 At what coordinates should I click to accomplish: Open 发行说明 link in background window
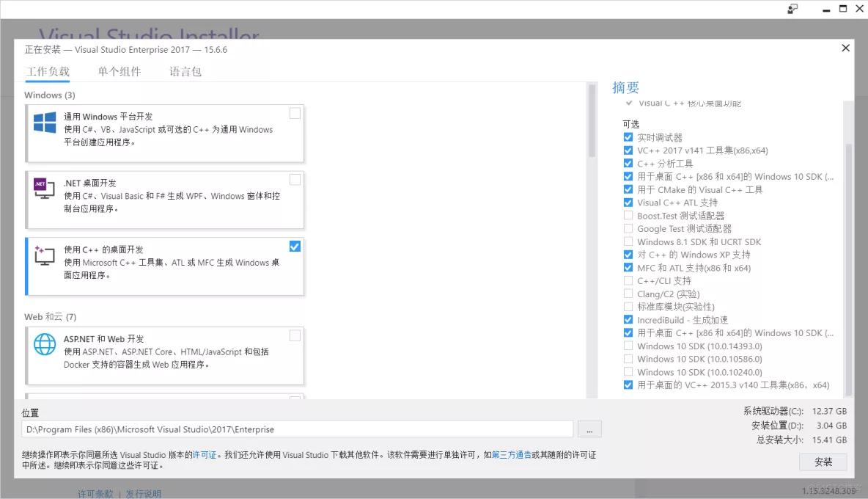144,493
